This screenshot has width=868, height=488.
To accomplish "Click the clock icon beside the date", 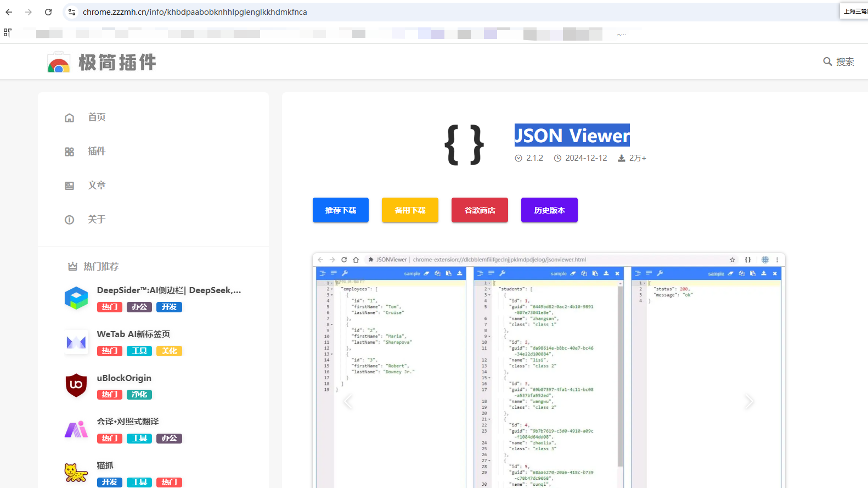I will tap(557, 158).
